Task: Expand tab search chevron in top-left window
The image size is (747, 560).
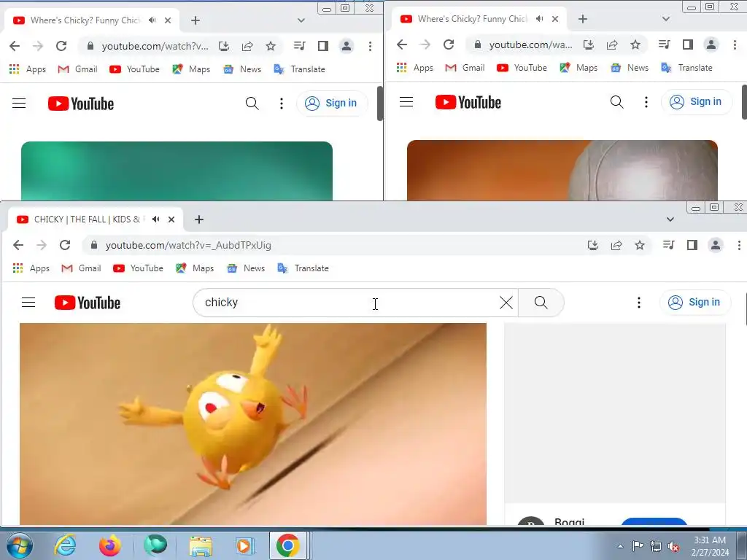Action: tap(301, 20)
